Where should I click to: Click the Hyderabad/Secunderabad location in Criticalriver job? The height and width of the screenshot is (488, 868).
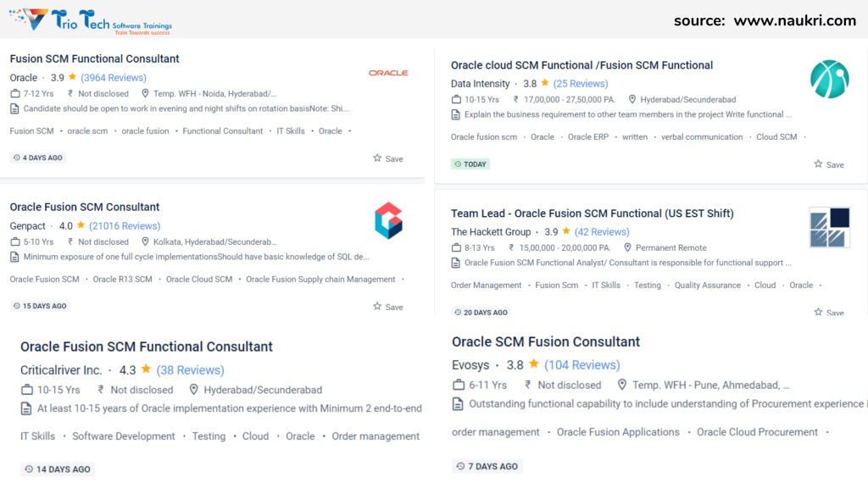[x=263, y=390]
